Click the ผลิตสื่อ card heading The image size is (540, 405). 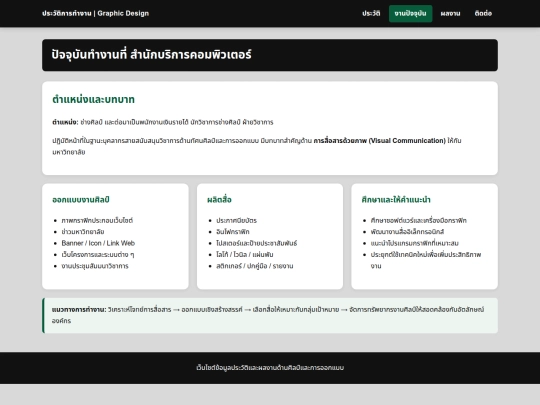219,200
